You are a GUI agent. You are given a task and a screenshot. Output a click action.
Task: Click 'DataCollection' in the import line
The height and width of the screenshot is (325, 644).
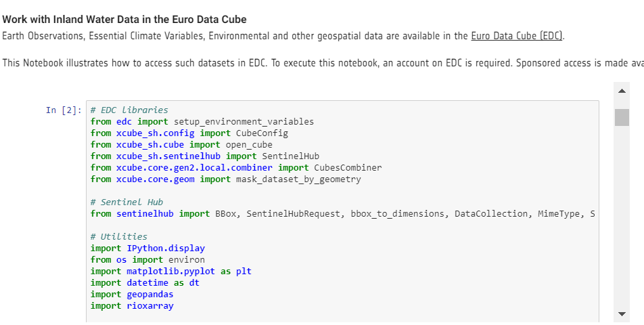click(x=491, y=214)
